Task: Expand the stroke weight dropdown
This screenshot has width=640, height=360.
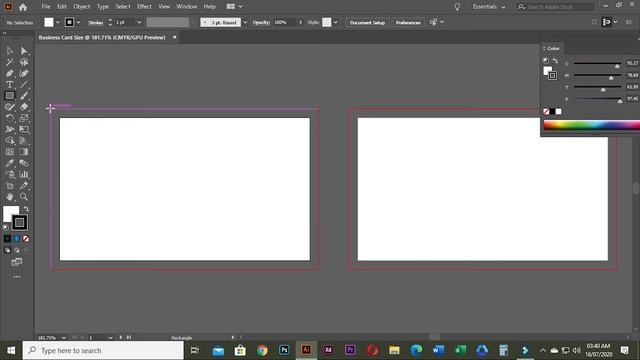Action: pos(139,22)
